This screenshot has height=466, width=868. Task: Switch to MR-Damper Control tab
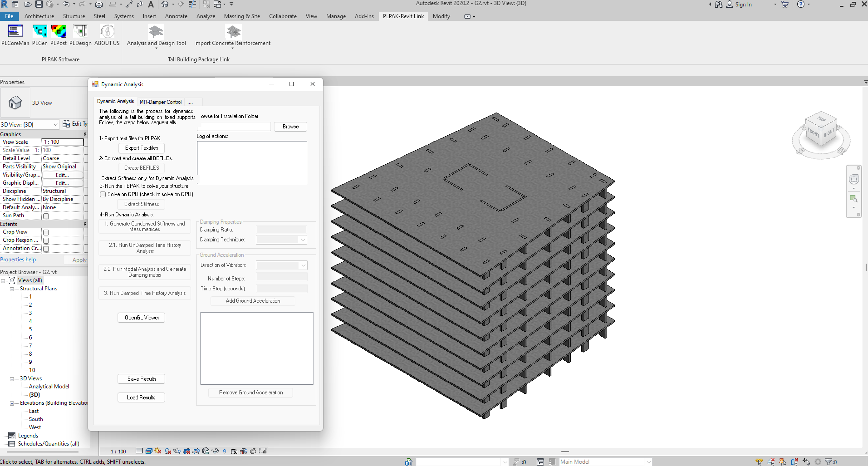pyautogui.click(x=160, y=102)
